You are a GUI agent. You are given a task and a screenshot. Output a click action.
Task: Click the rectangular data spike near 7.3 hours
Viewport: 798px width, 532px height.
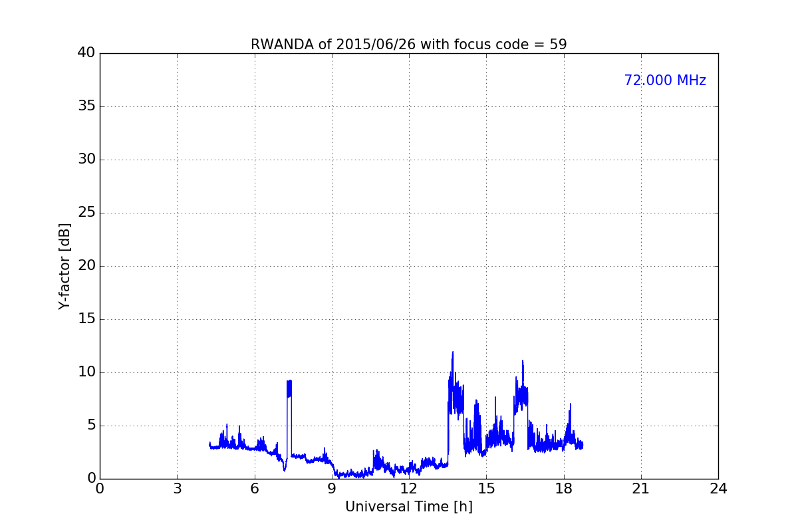tap(289, 388)
